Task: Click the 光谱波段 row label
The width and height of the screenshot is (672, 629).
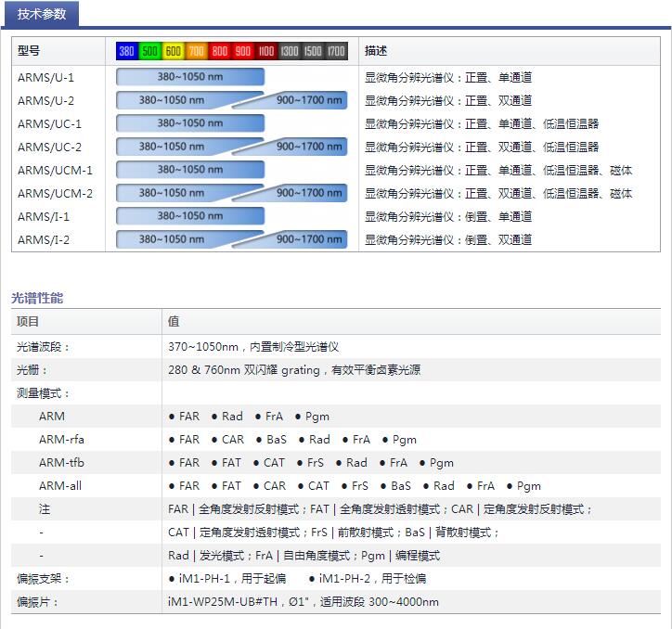Action: click(x=43, y=347)
